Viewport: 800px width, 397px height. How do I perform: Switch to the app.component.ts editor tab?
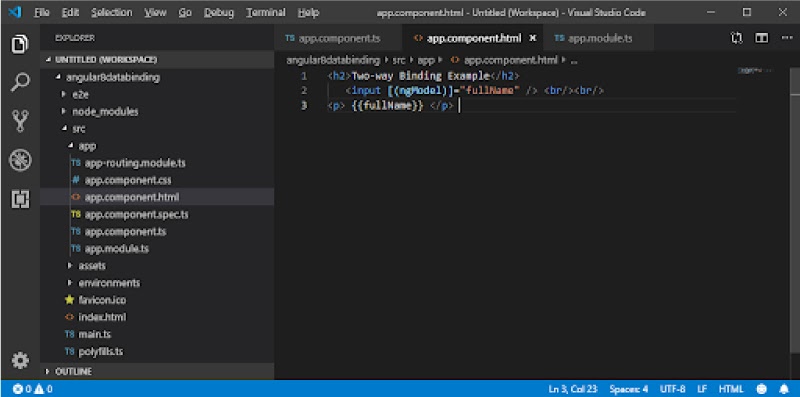pos(338,38)
